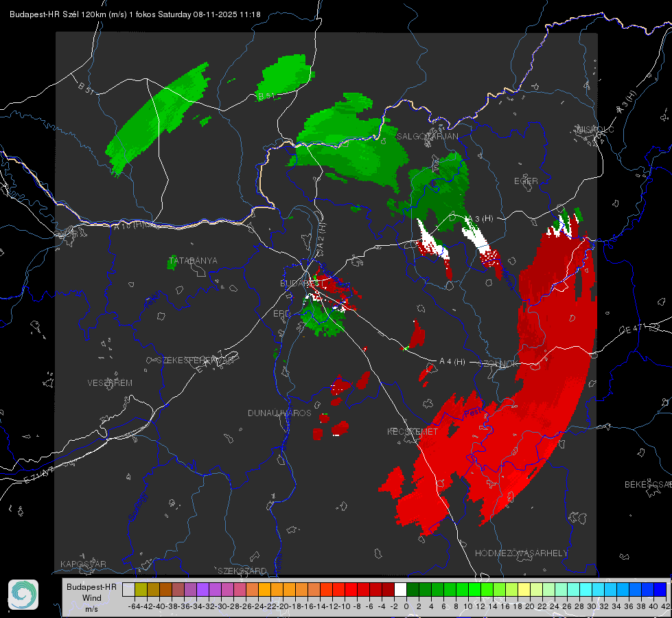Select the olive swatch above -64 in legend
This screenshot has width=672, height=618.
tap(141, 589)
